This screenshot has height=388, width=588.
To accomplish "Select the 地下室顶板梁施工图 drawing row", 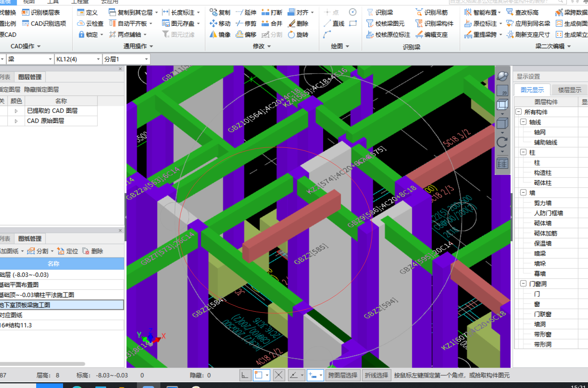I will pos(62,305).
